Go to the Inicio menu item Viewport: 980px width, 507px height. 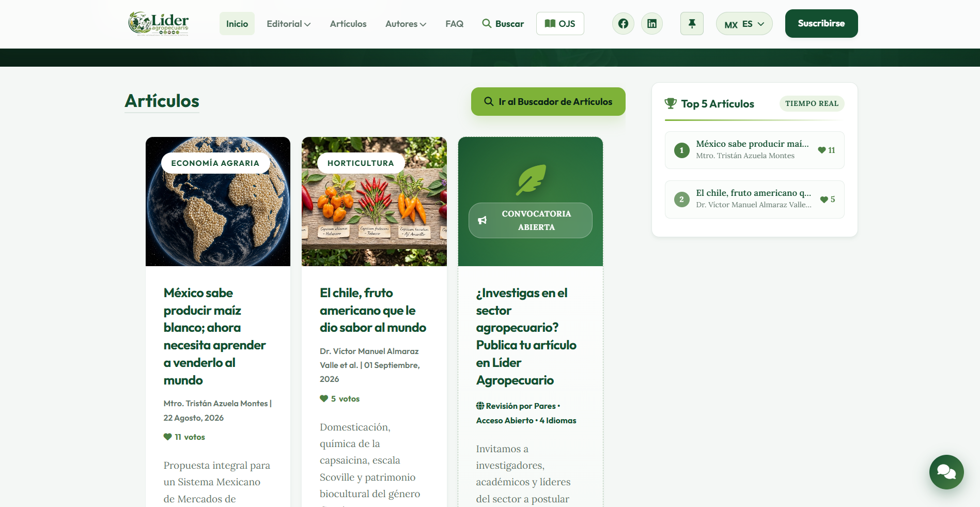(237, 24)
